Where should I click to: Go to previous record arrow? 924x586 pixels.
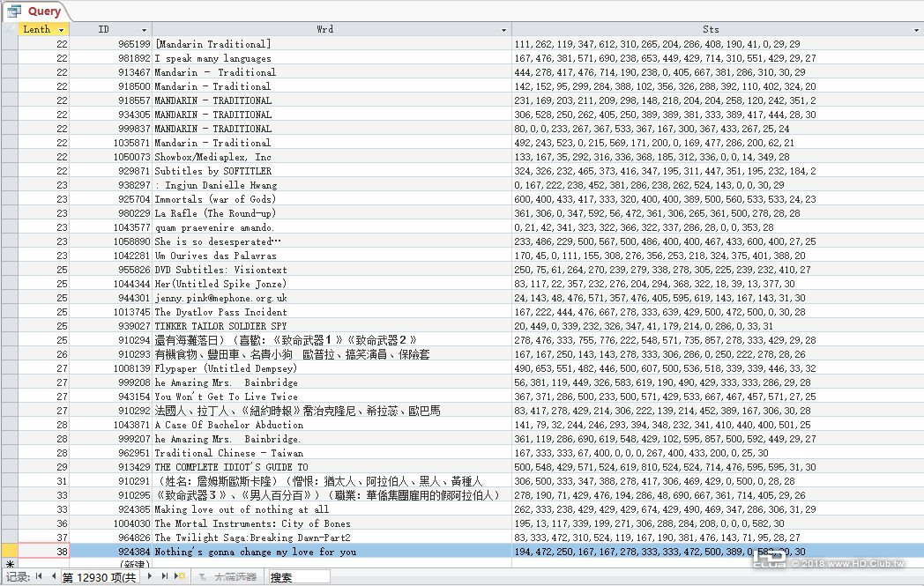tap(54, 576)
